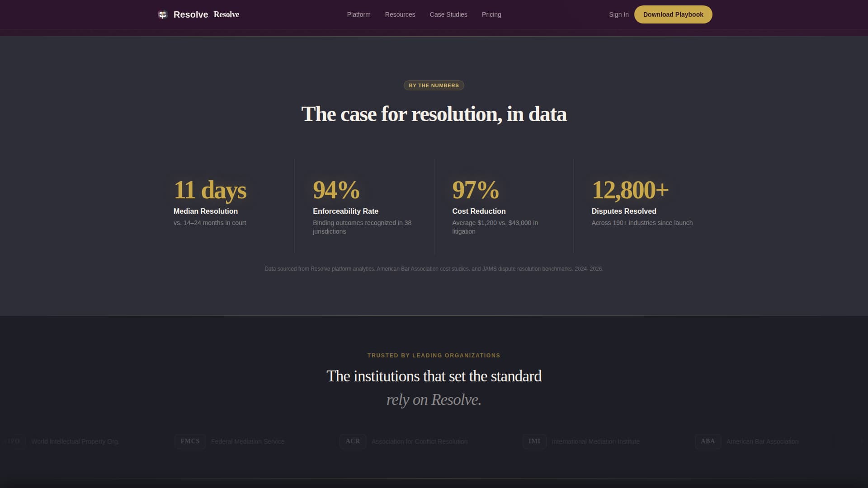Image resolution: width=868 pixels, height=488 pixels.
Task: Click the Sign In link
Action: tap(618, 14)
